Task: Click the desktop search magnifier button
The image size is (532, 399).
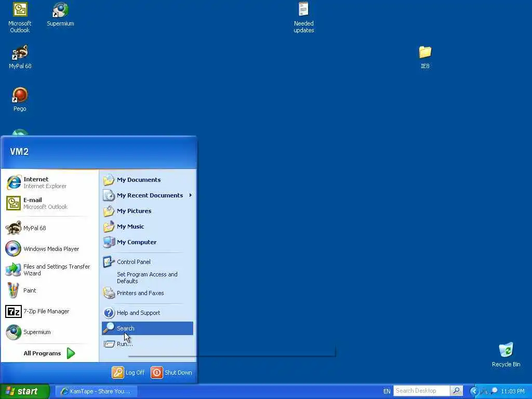Action: tap(457, 391)
